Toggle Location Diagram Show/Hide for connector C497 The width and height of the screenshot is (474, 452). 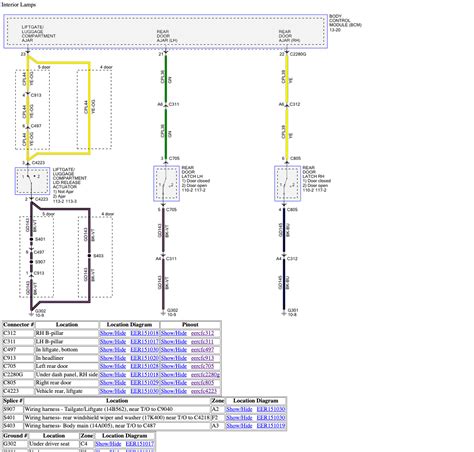[113, 350]
